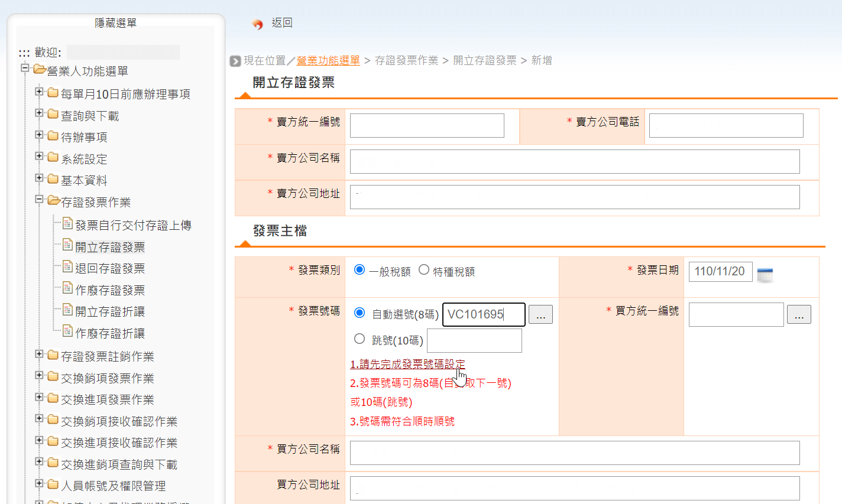Open 作廢存證發票 menu item
Image resolution: width=842 pixels, height=504 pixels.
[x=110, y=290]
